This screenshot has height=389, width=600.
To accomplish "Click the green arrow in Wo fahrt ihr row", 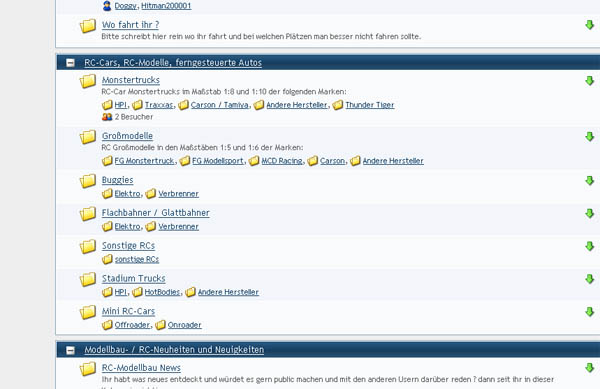I will click(589, 25).
